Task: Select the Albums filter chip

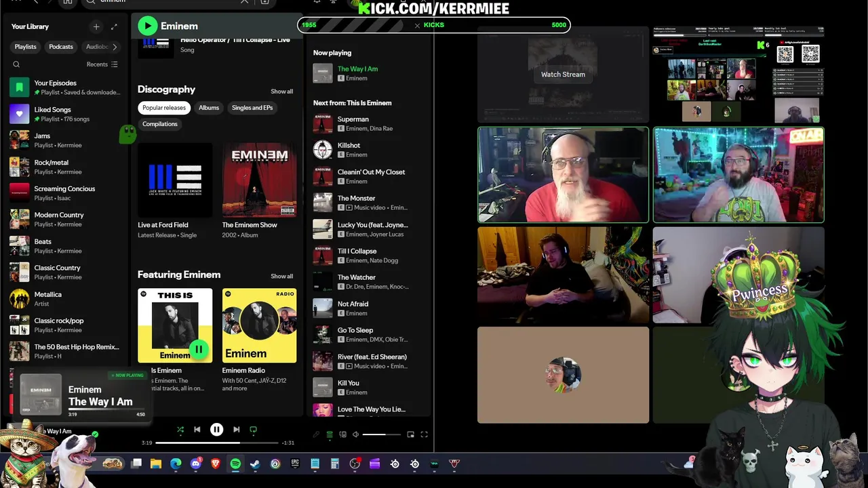Action: pos(209,108)
